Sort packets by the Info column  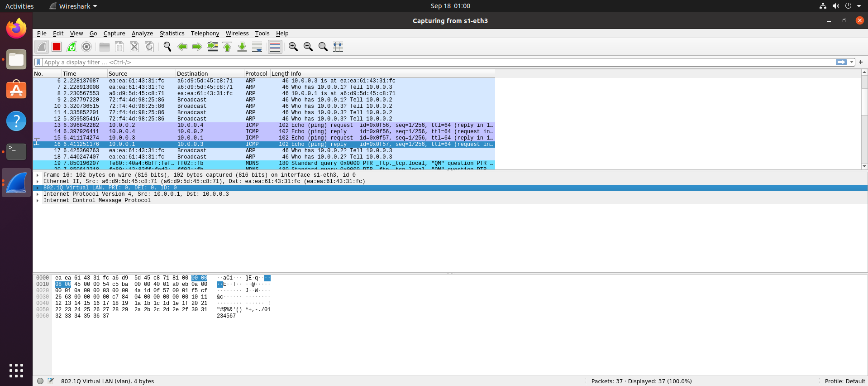point(392,73)
